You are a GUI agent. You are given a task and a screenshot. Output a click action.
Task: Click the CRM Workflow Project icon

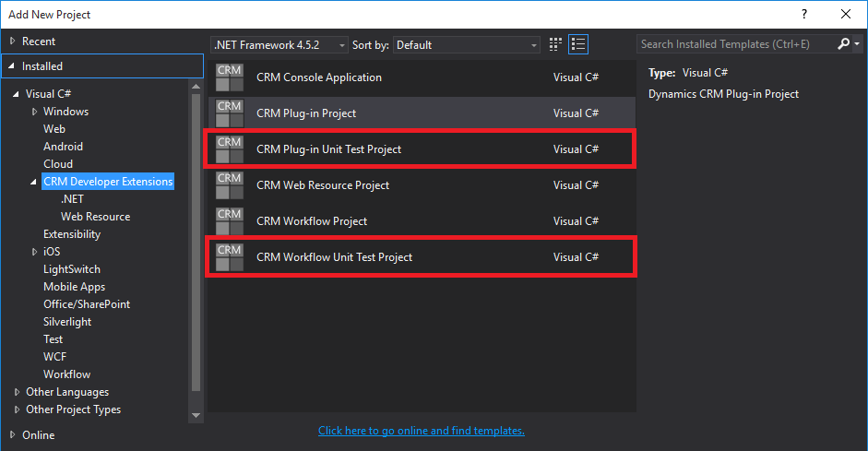click(x=229, y=221)
